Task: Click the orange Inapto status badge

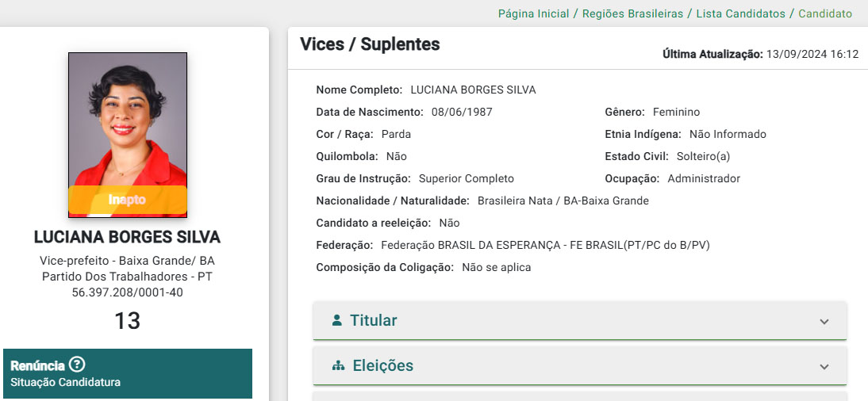Action: [x=127, y=200]
